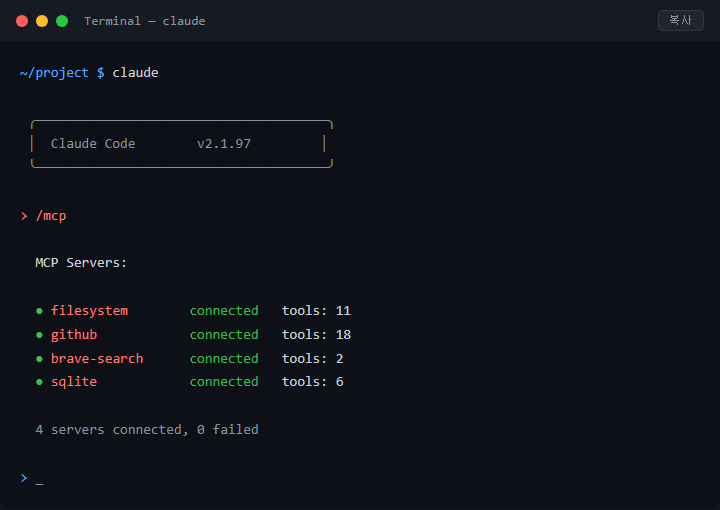This screenshot has height=510, width=720.
Task: Click the version number v2.1.97
Action: (x=224, y=144)
